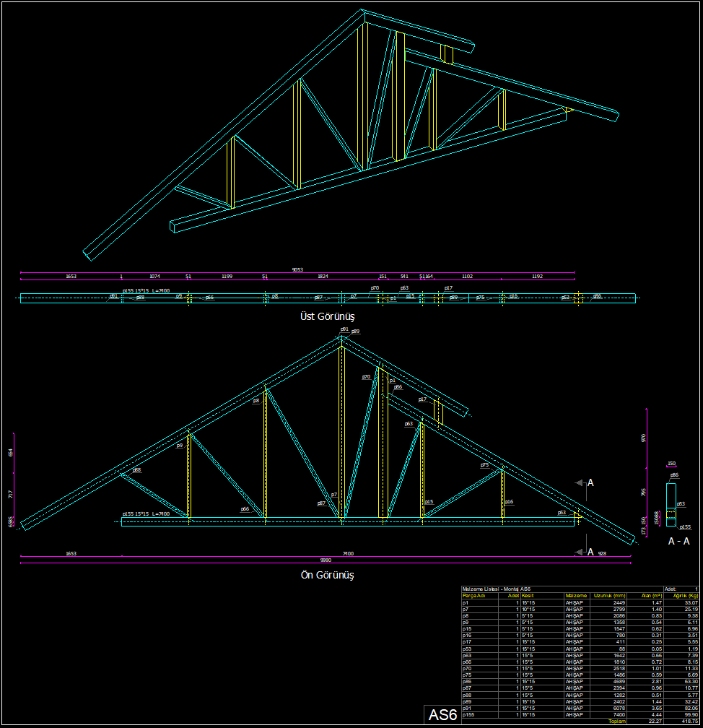Select the 'Üst Görünüş' view label
The image size is (703, 728).
pyautogui.click(x=327, y=316)
